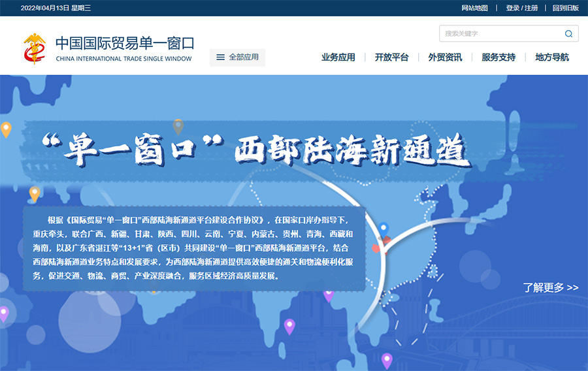Click the CHINA INTERNATIONAL TRADE SINGLE WINDOW subtitle
Image resolution: width=588 pixels, height=371 pixels.
pos(123,59)
